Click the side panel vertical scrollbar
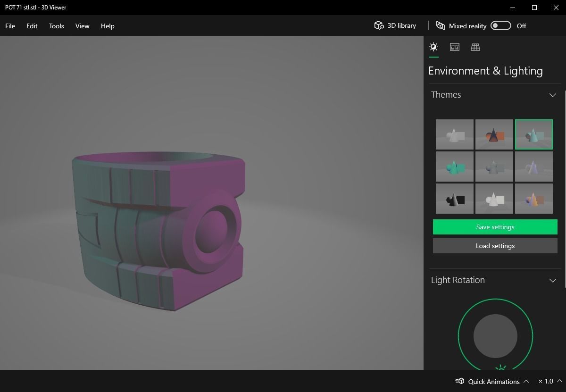Viewport: 566px width, 392px height. [565, 189]
